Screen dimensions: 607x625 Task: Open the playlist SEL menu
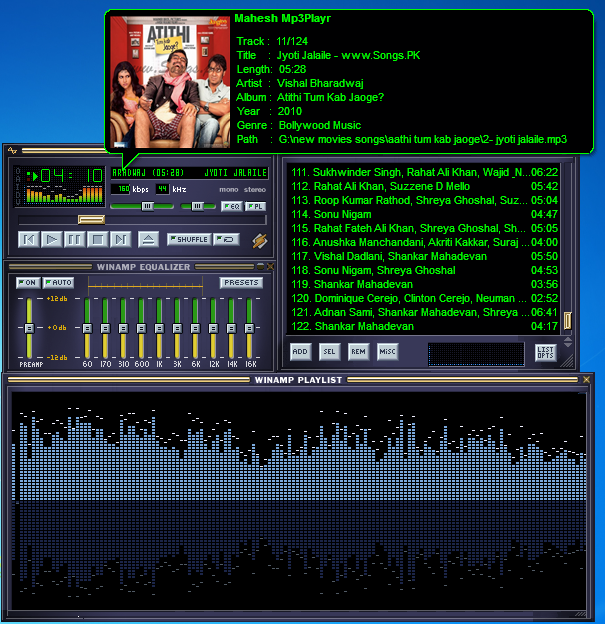(x=329, y=352)
